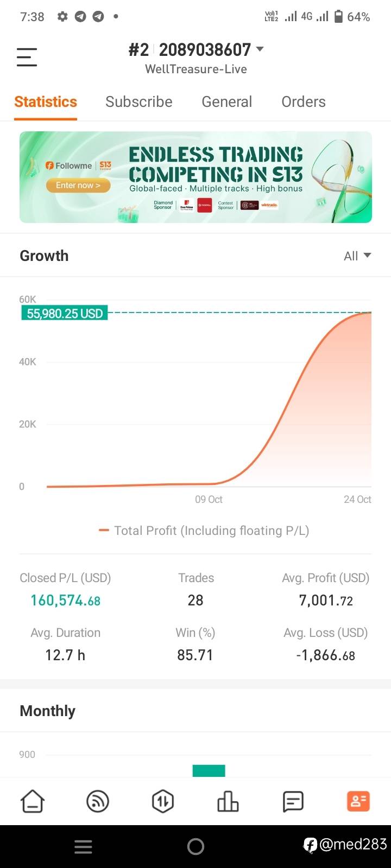Click the 'Enter now >' banner button

tap(78, 186)
